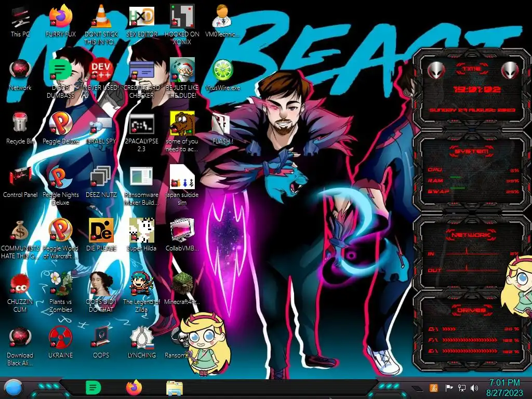Select the FLASH ! desktop icon
The image size is (532, 399).
(222, 128)
